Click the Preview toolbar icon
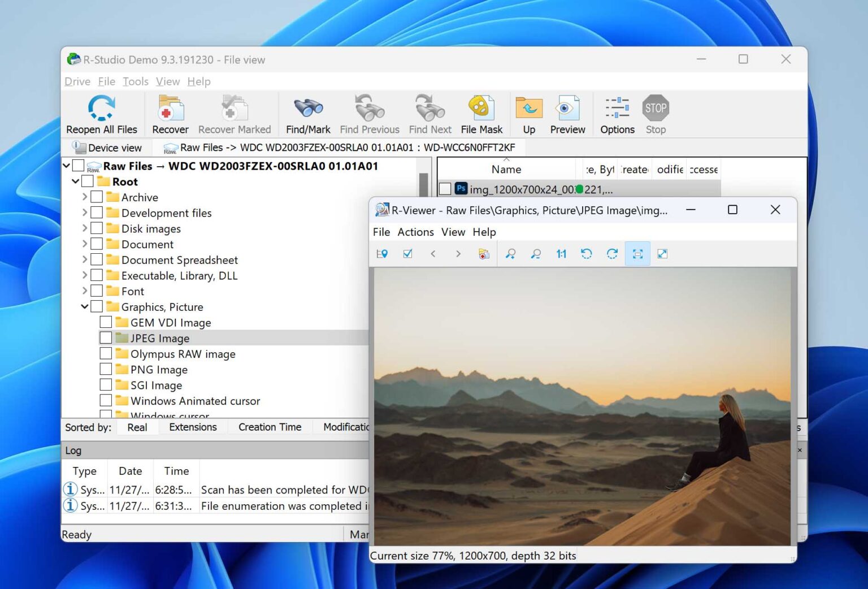Viewport: 868px width, 589px height. tap(567, 113)
